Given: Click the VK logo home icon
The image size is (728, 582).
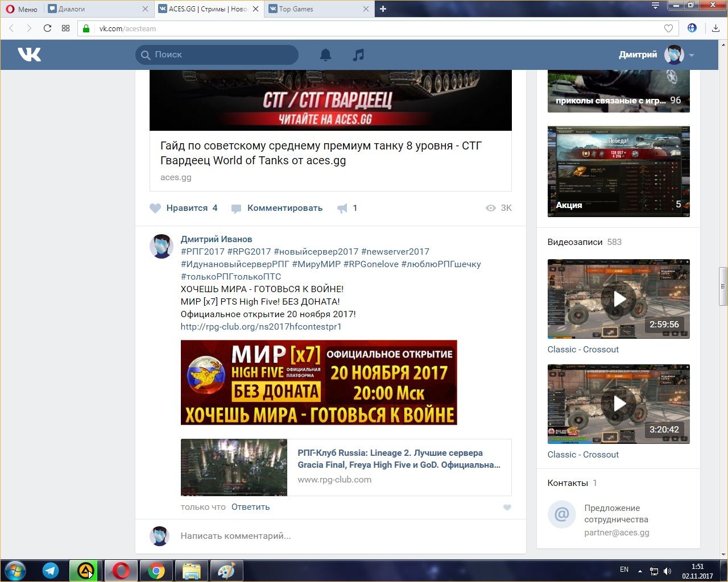Looking at the screenshot, I should (30, 55).
